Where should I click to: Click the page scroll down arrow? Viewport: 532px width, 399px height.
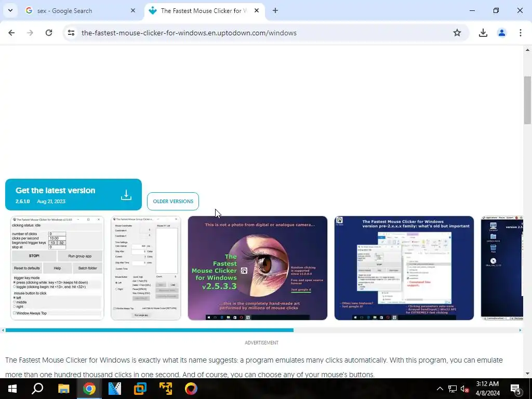point(528,374)
